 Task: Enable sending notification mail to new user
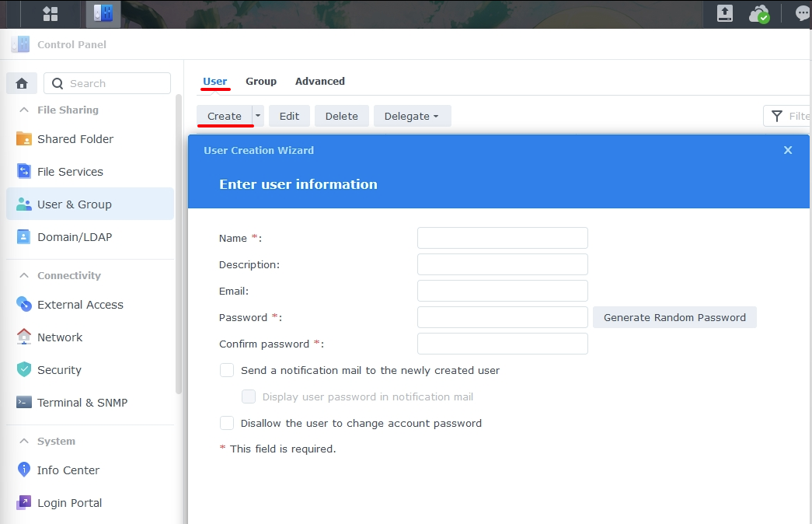[x=227, y=371]
